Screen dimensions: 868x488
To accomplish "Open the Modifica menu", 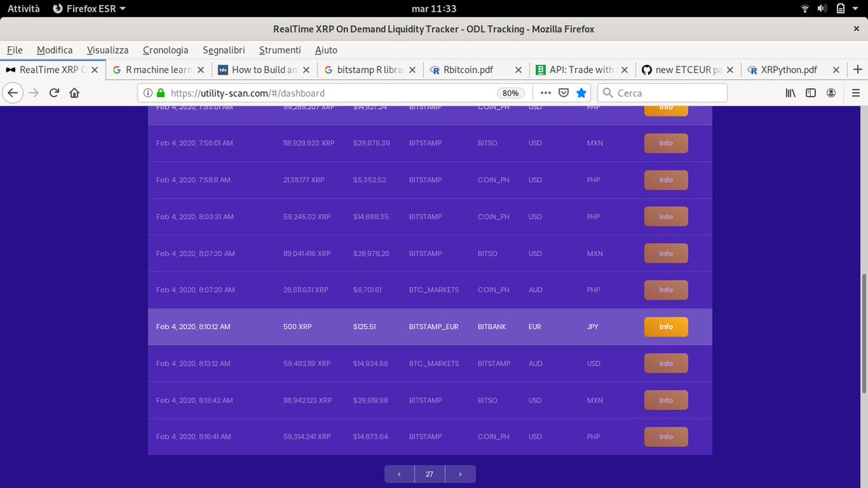I will coord(55,50).
